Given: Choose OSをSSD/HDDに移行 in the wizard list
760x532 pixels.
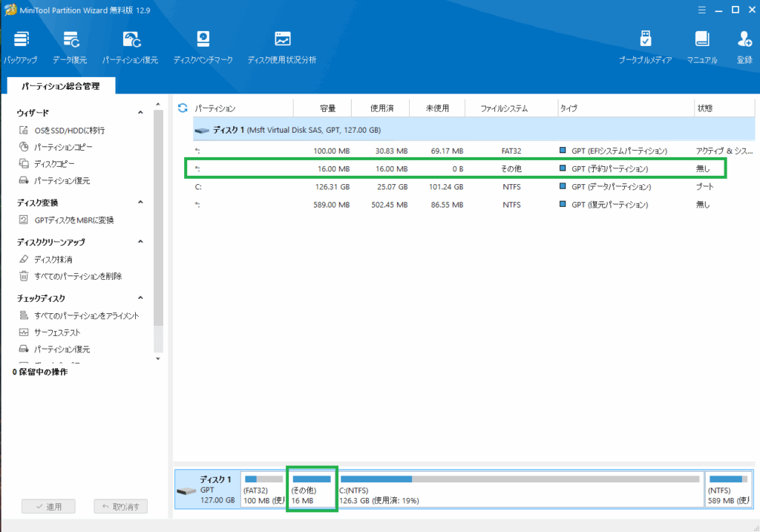Looking at the screenshot, I should tap(69, 131).
